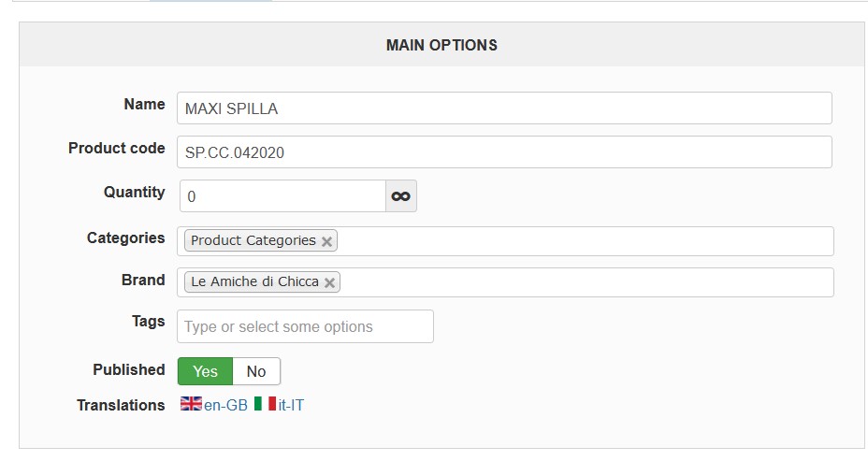Click the Product code label
Image resolution: width=868 pixels, height=461 pixels.
click(x=116, y=149)
